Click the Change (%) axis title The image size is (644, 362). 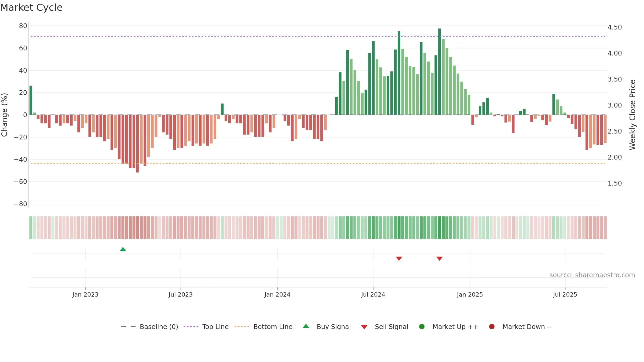[x=4, y=115]
